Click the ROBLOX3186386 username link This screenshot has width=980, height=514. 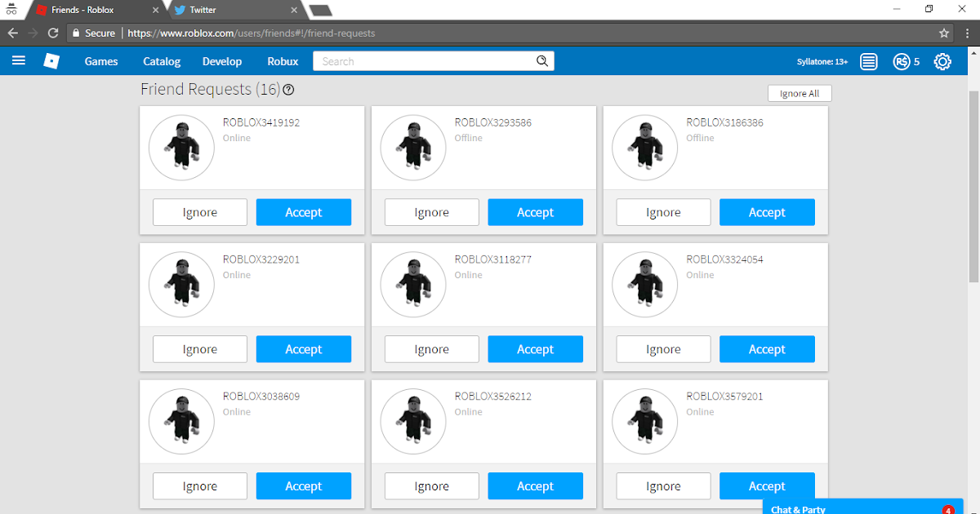coord(724,123)
